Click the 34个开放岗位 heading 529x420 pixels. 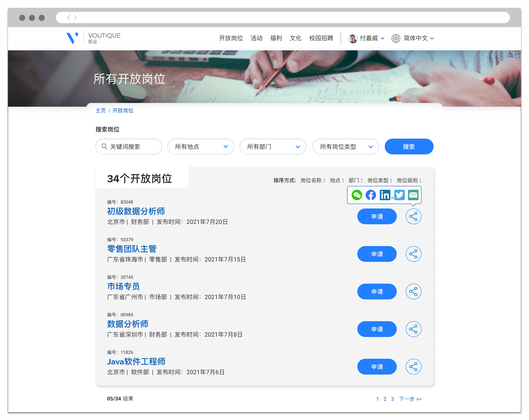click(x=139, y=178)
